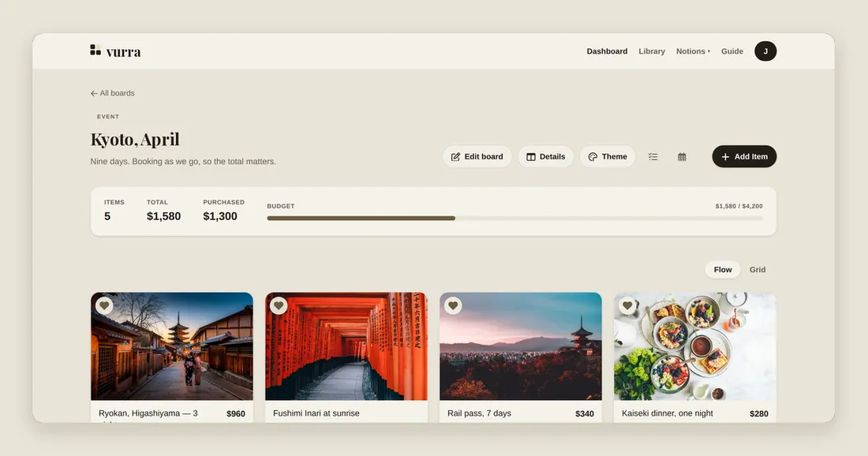Click the Add Item button

[x=744, y=157]
